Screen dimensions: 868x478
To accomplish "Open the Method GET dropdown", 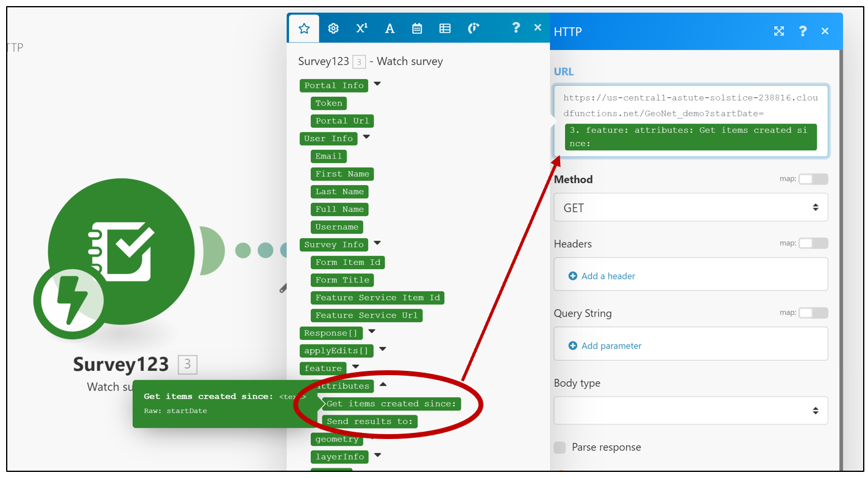I will (x=691, y=208).
